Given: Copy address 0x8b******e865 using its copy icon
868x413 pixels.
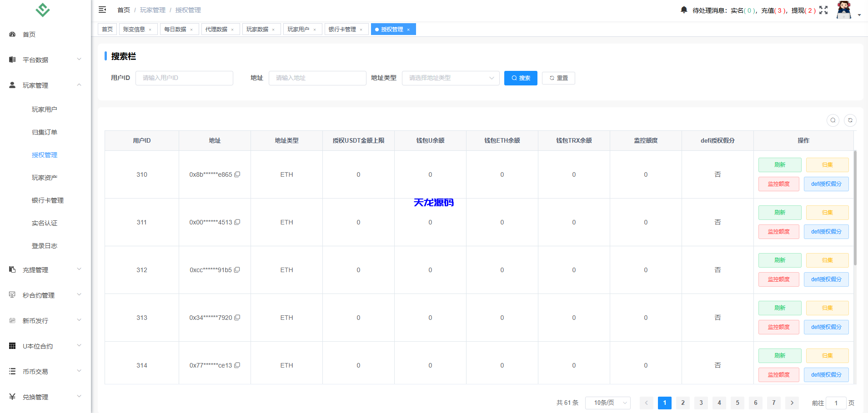Looking at the screenshot, I should click(237, 174).
